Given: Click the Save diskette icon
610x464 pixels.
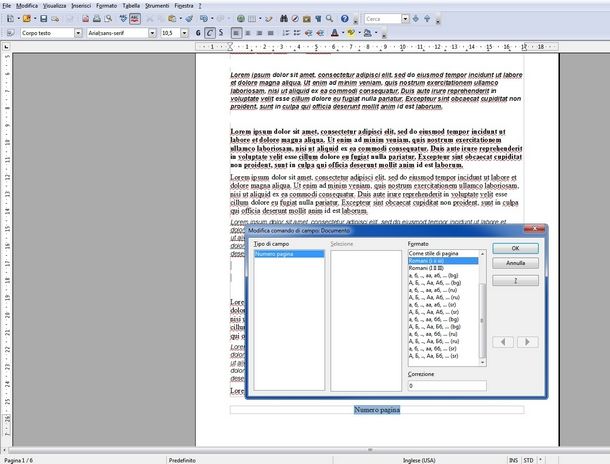Looking at the screenshot, I should (x=44, y=18).
